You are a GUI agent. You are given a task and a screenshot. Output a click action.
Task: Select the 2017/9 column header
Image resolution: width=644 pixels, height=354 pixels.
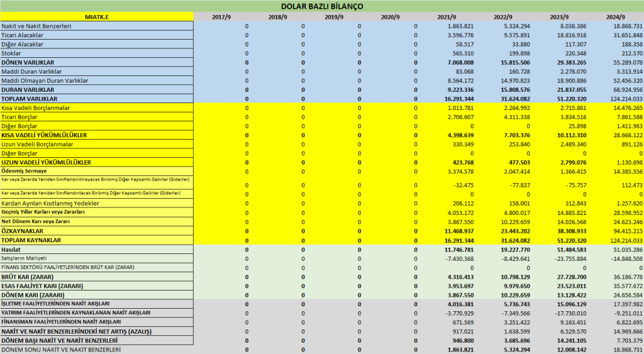click(221, 17)
